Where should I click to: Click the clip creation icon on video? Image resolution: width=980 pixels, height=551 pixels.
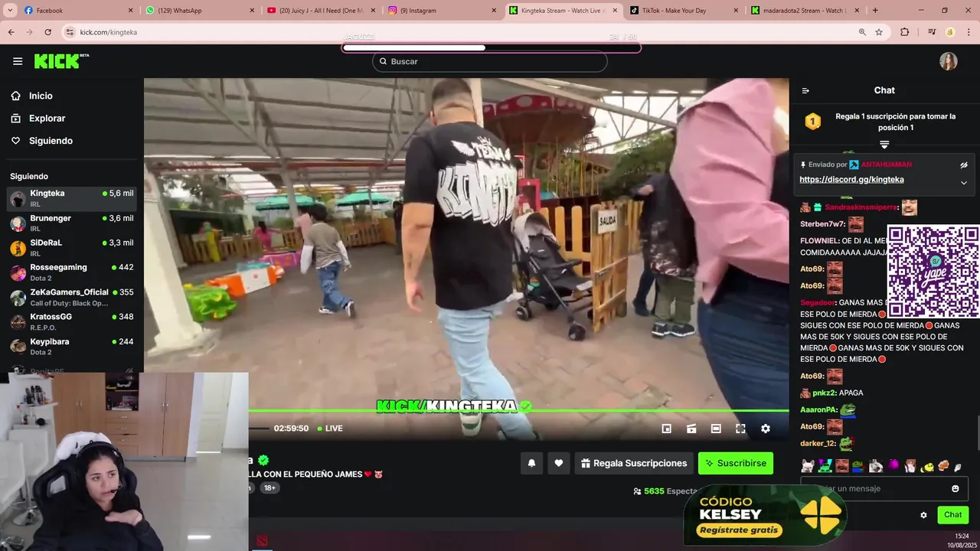691,429
